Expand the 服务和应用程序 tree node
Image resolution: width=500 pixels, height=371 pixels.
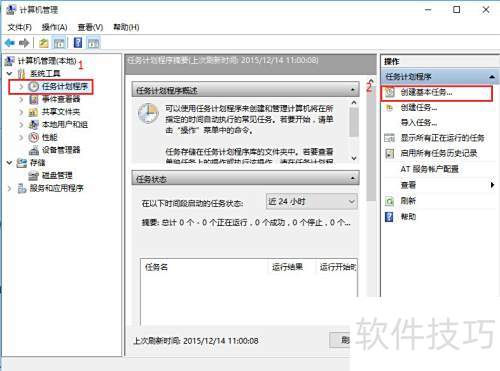tap(10, 188)
